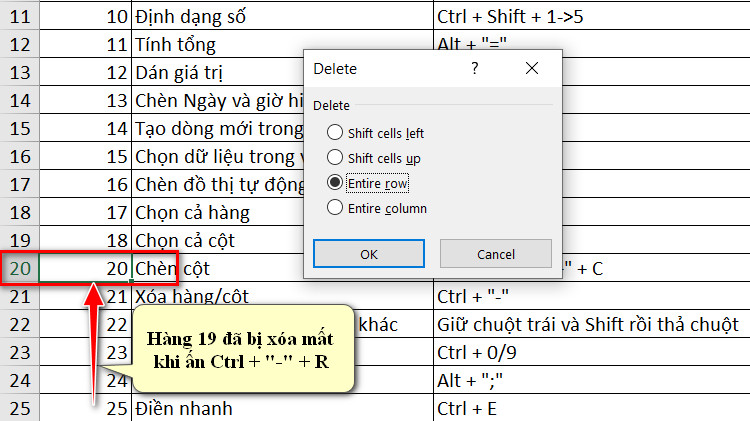Click the cell "Định dạng số"
Screen dimensions: 750x421
282,17
